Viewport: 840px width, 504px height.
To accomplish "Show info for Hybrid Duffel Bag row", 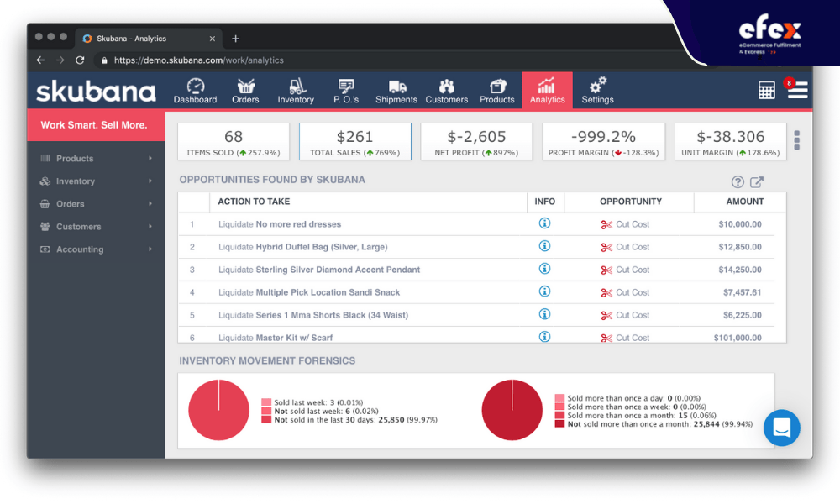I will click(x=544, y=246).
